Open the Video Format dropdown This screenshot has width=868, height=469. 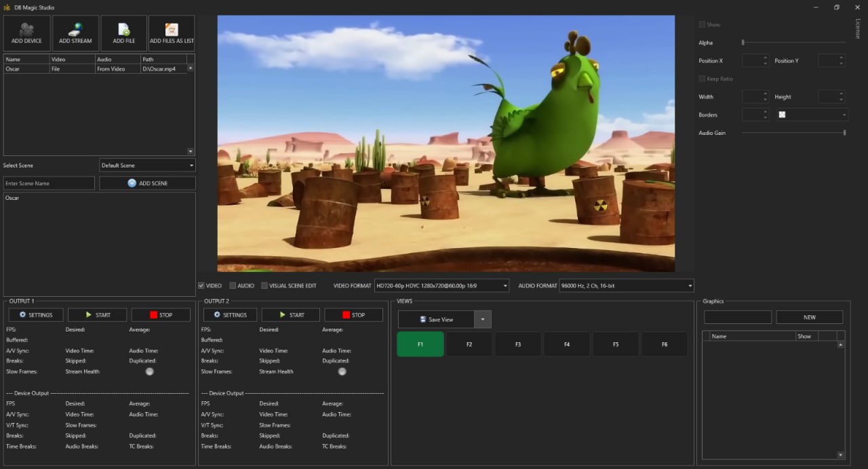441,286
